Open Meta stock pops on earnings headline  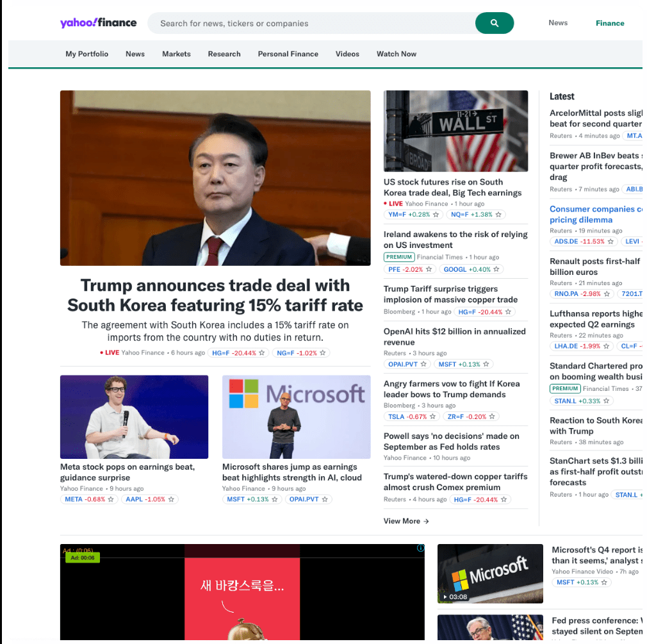(127, 472)
